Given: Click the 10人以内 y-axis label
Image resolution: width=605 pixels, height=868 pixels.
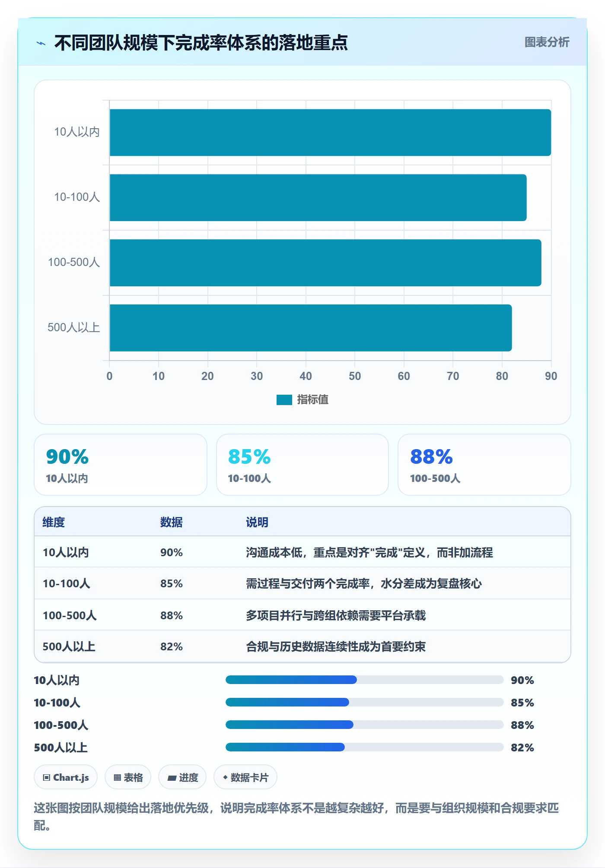Looking at the screenshot, I should [x=77, y=132].
